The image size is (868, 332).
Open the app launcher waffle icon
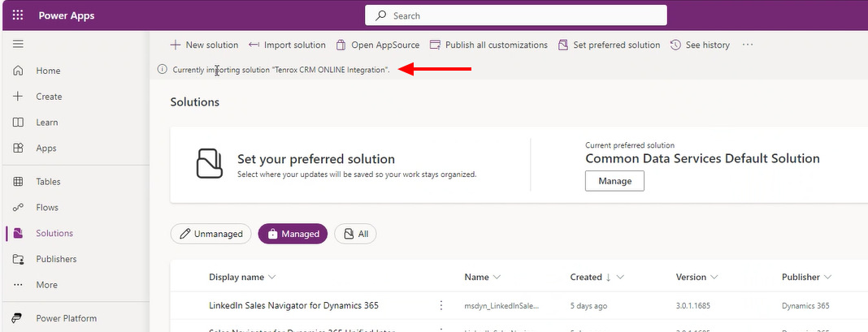click(x=18, y=15)
